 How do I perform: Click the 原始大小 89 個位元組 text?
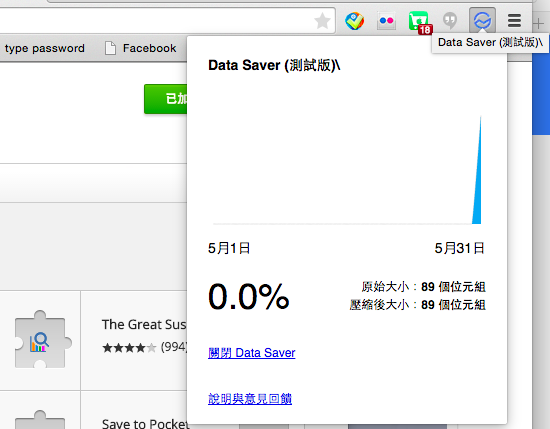423,287
